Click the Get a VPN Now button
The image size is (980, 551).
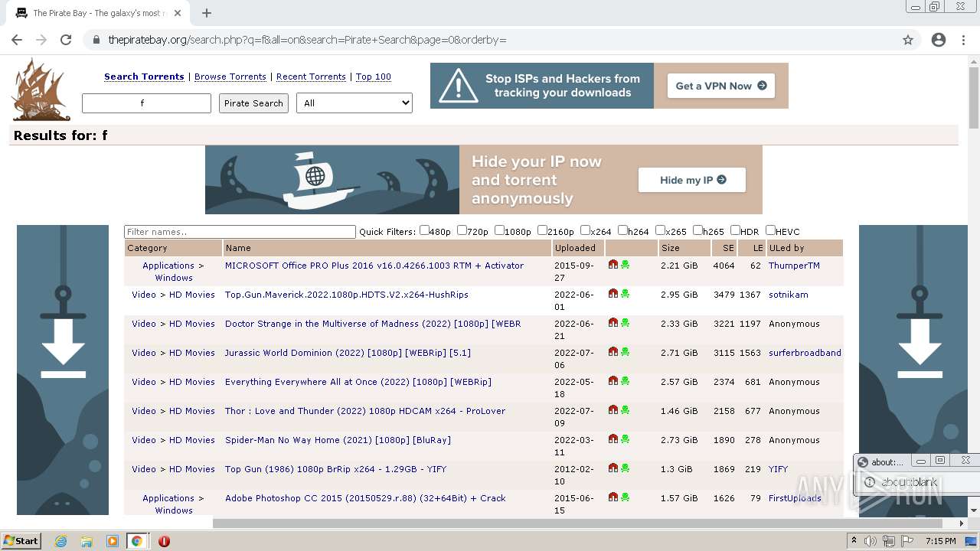tap(720, 86)
